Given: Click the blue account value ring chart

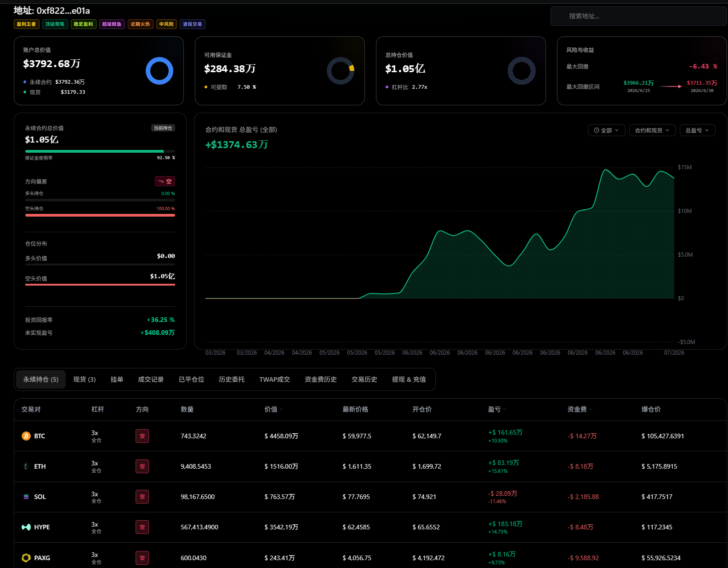Looking at the screenshot, I should click(159, 71).
